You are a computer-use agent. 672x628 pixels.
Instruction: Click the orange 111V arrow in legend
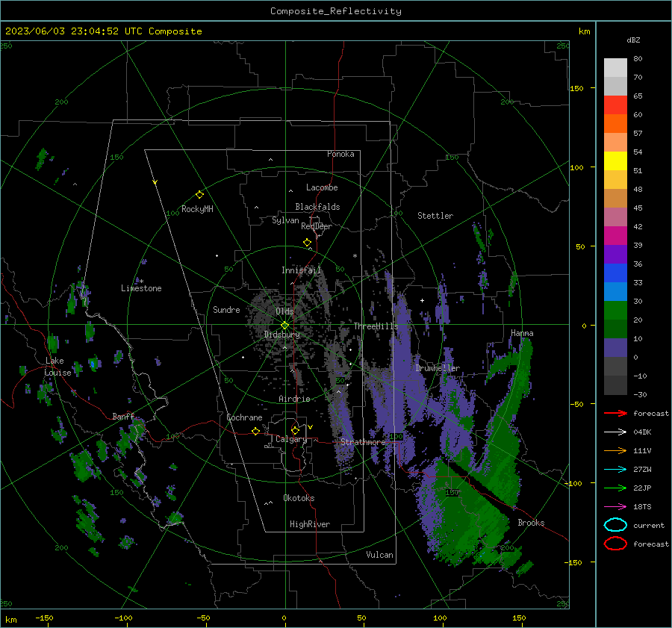pos(615,450)
